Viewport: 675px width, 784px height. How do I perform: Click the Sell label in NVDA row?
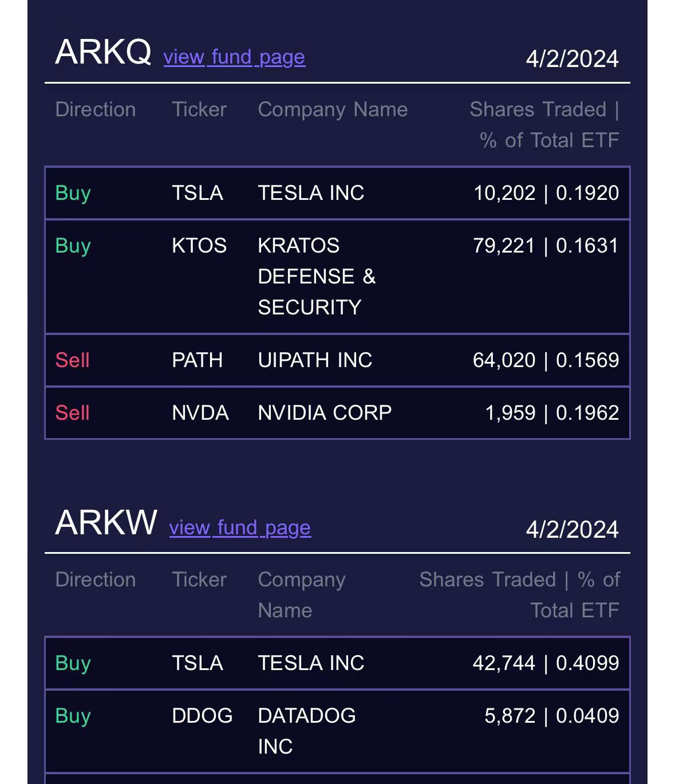pyautogui.click(x=73, y=413)
